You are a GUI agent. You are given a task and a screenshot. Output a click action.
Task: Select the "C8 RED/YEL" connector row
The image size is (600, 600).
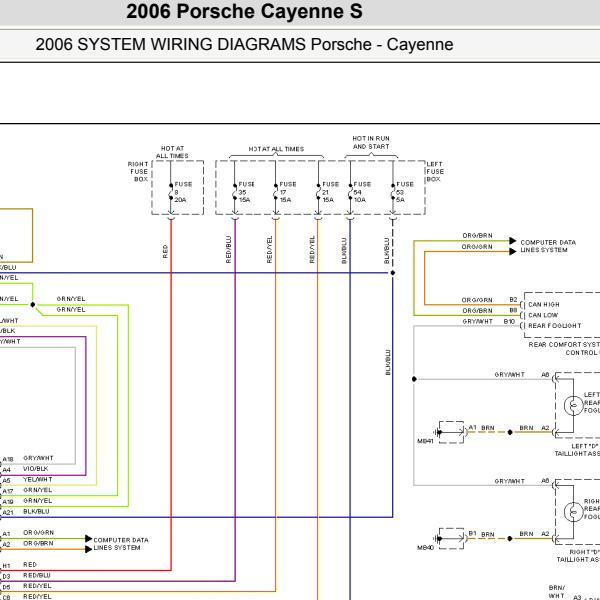pyautogui.click(x=27, y=597)
